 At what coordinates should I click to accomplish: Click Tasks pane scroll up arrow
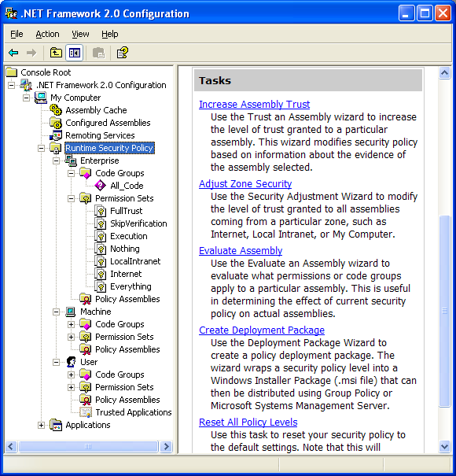pyautogui.click(x=444, y=73)
